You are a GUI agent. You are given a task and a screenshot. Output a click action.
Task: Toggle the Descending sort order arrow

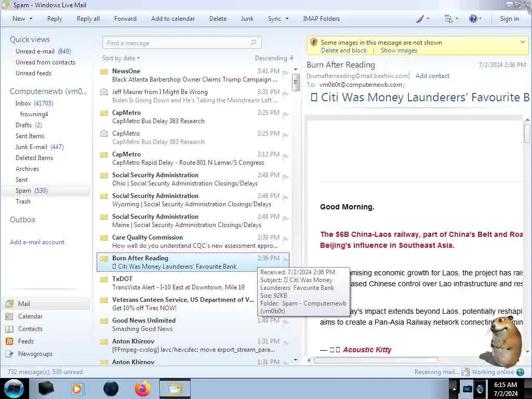(x=292, y=58)
